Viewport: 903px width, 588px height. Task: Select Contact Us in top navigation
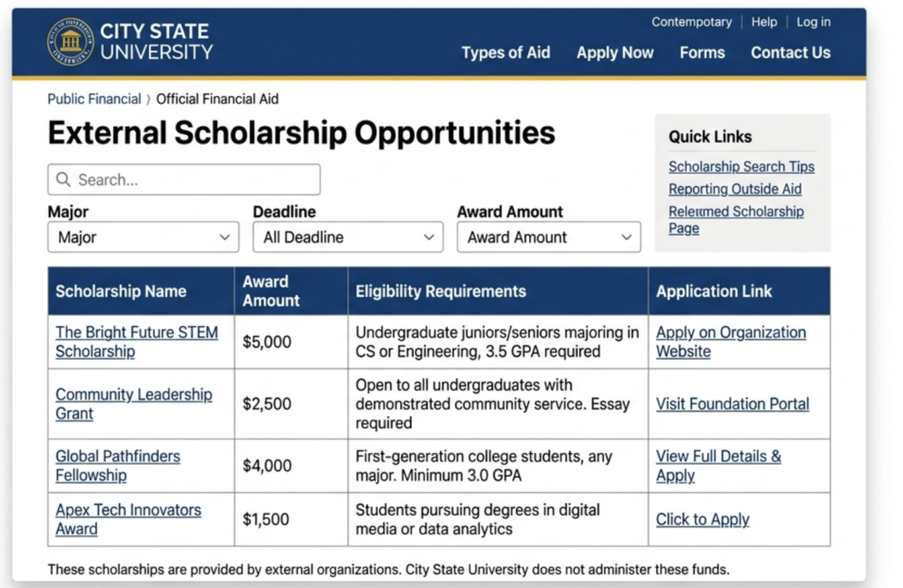pos(791,52)
